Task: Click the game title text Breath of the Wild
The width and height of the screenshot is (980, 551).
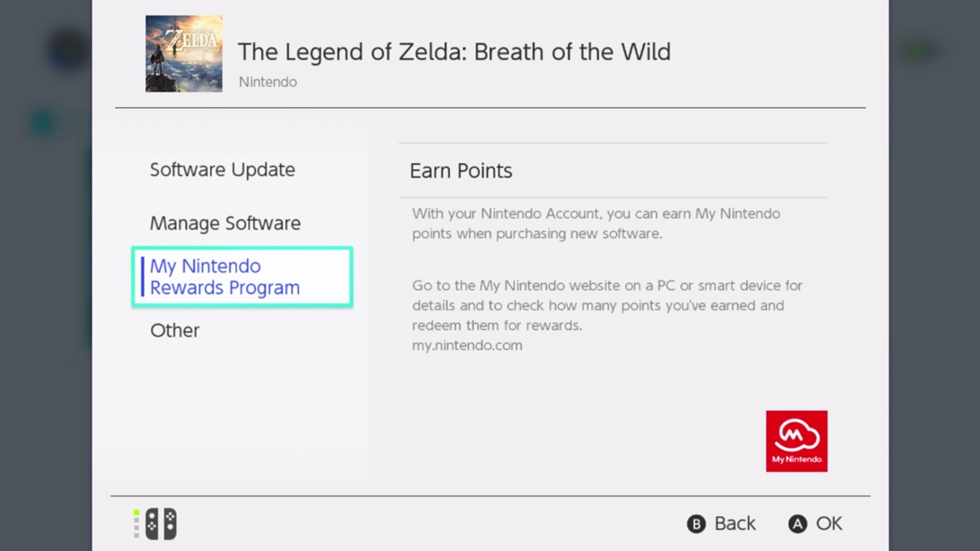Action: coord(454,52)
